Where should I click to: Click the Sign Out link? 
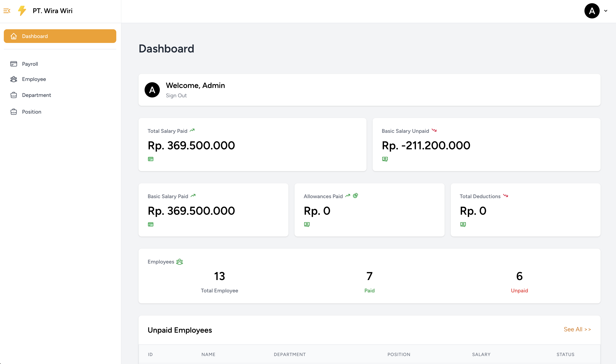point(176,95)
